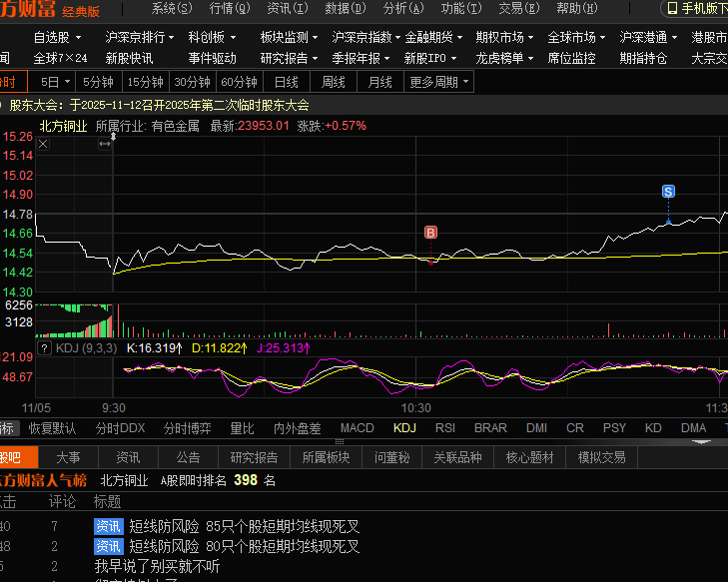The width and height of the screenshot is (728, 582).
Task: Open 期指持仓
Action: [x=643, y=59]
